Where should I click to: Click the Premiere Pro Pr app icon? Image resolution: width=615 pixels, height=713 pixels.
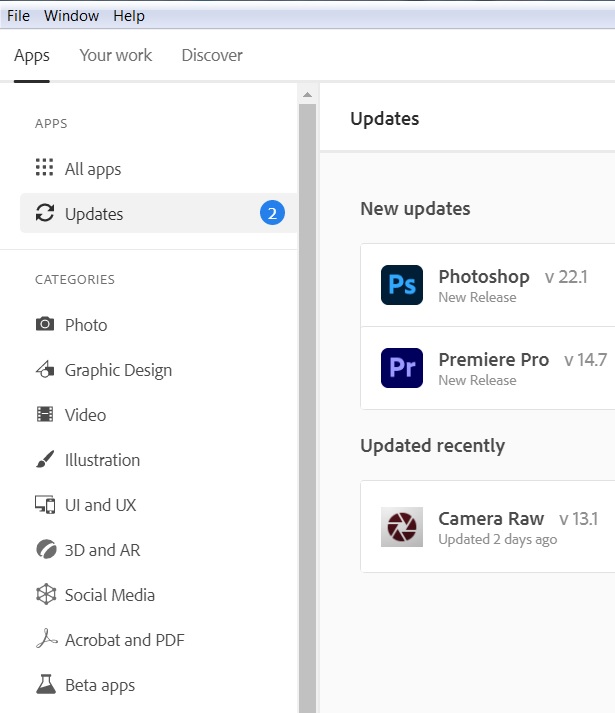coord(402,368)
